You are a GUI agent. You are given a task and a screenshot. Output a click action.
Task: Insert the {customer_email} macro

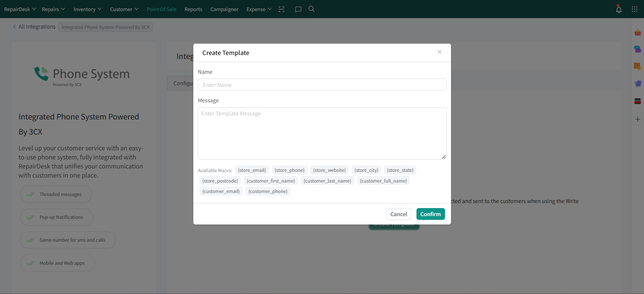pyautogui.click(x=221, y=191)
